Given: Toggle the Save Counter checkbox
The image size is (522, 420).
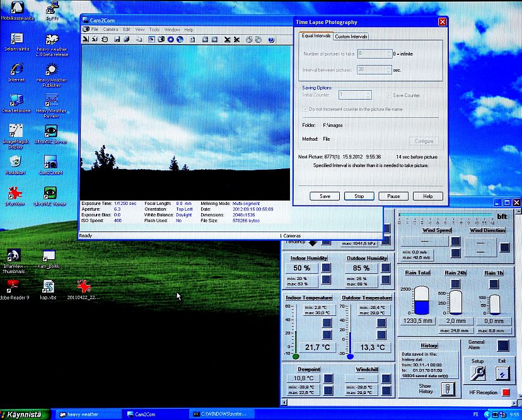Looking at the screenshot, I should pyautogui.click(x=389, y=95).
